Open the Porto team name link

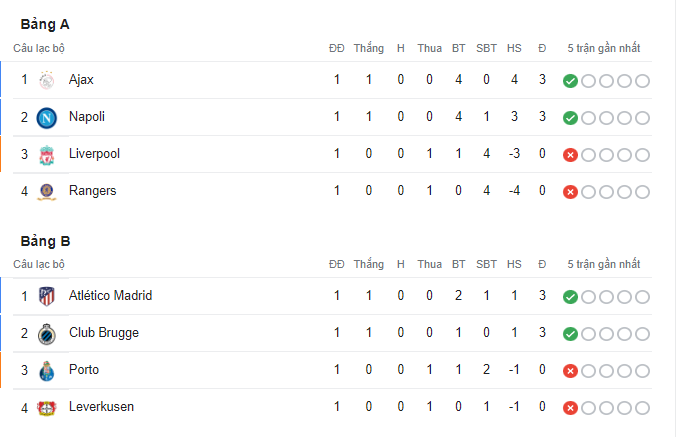84,370
